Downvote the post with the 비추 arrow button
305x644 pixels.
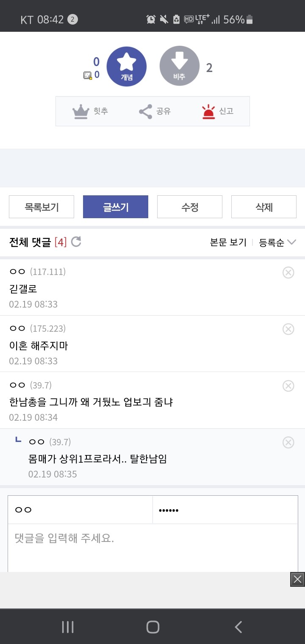coord(179,66)
